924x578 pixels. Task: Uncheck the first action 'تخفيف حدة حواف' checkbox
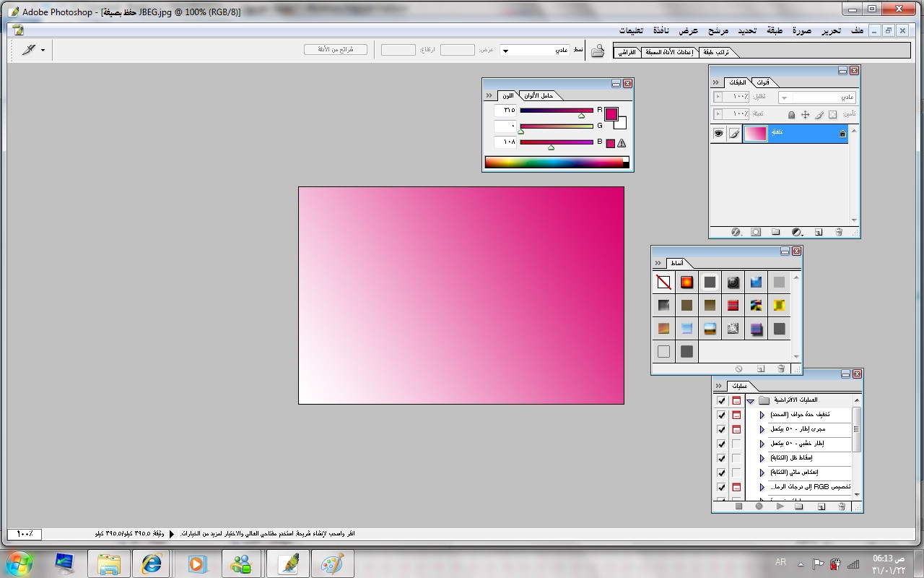tap(721, 415)
